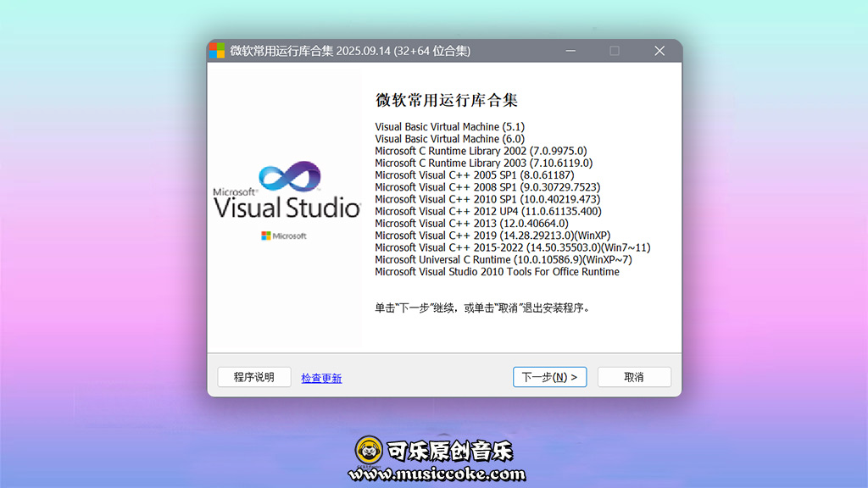The width and height of the screenshot is (868, 488).
Task: Click Microsoft Visual C++ 2019 (WinXP) entry
Action: click(x=492, y=236)
